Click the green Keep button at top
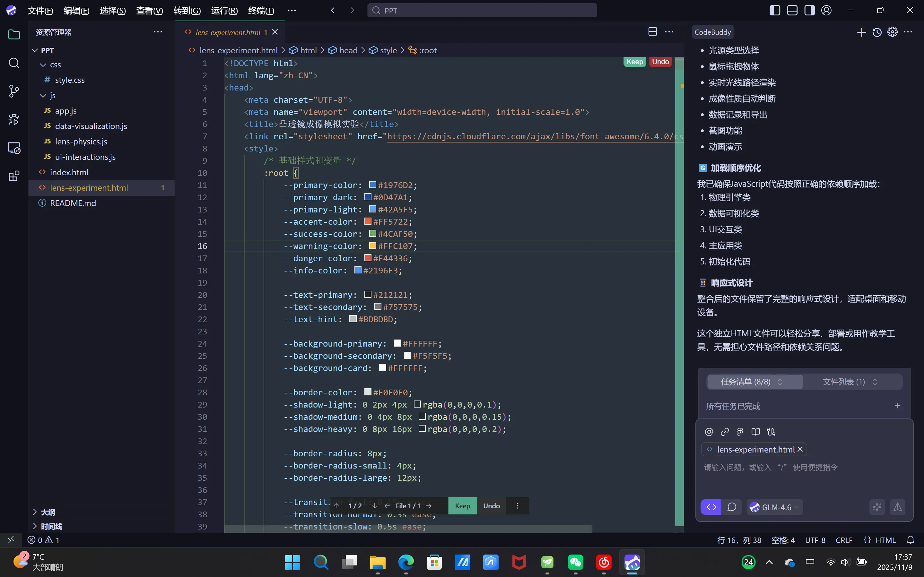 pyautogui.click(x=634, y=62)
